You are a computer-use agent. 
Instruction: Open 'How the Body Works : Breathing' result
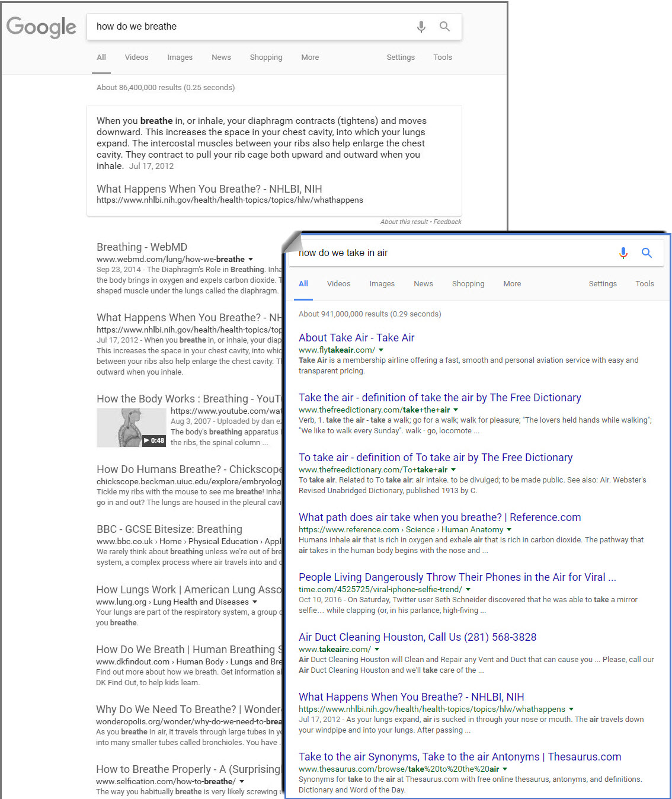(189, 399)
